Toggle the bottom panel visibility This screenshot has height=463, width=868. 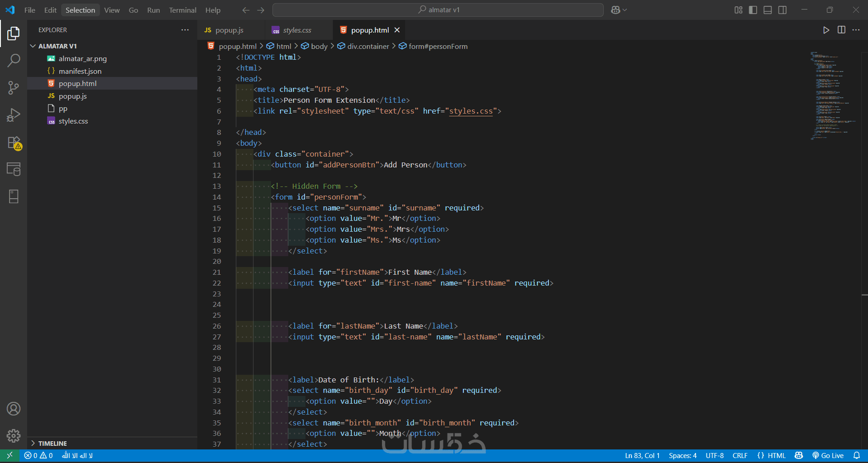coord(768,10)
